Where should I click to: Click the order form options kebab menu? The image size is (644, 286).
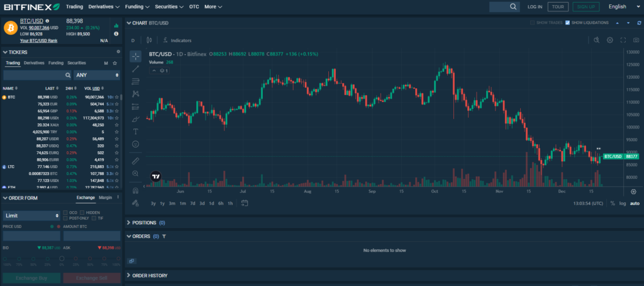(x=118, y=197)
